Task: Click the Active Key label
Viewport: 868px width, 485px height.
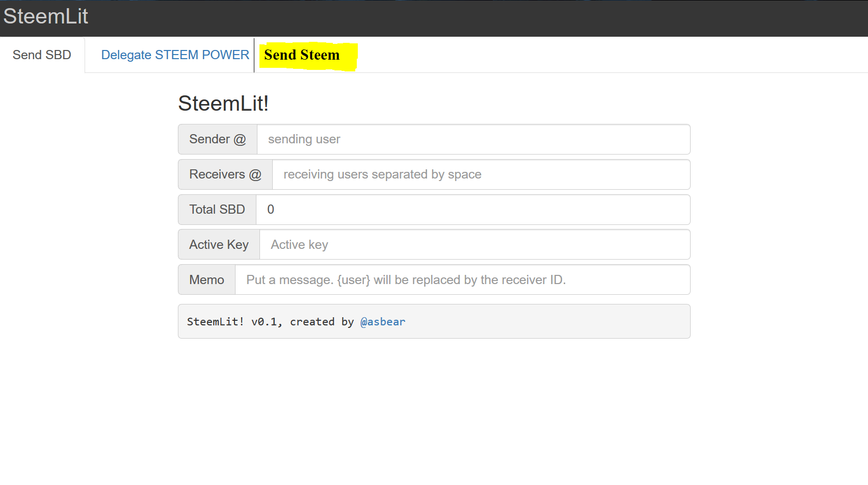Action: click(x=219, y=245)
